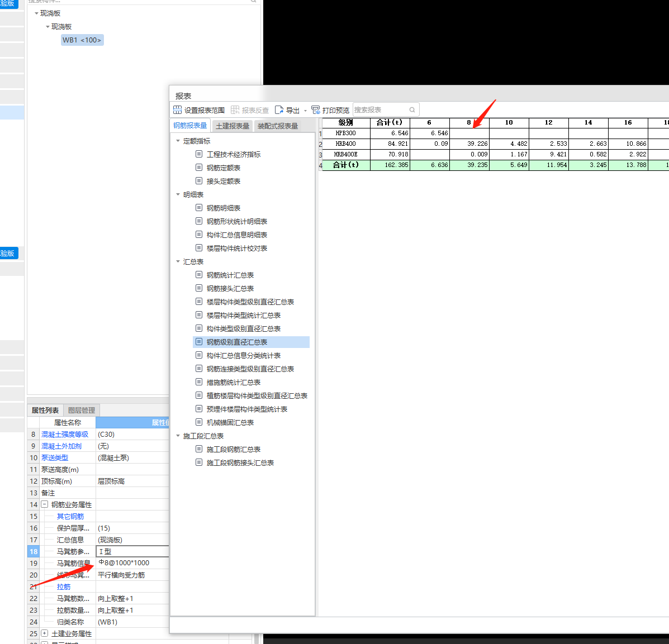Click the 导出 export icon

(279, 110)
